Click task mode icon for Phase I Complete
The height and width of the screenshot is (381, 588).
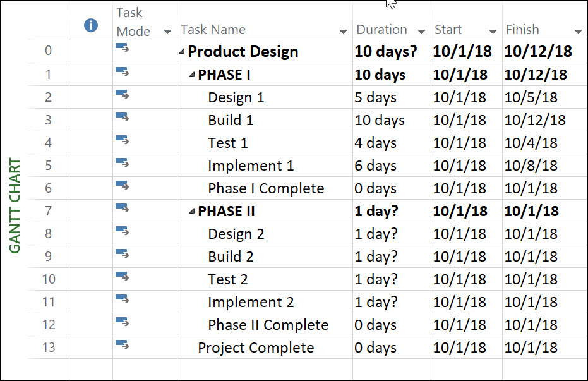tap(123, 185)
